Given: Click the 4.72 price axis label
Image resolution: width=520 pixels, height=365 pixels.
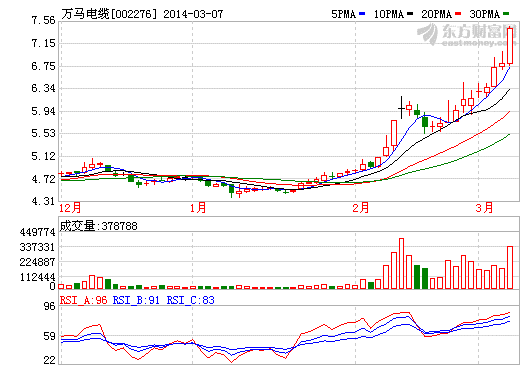Looking at the screenshot, I should coord(43,179).
